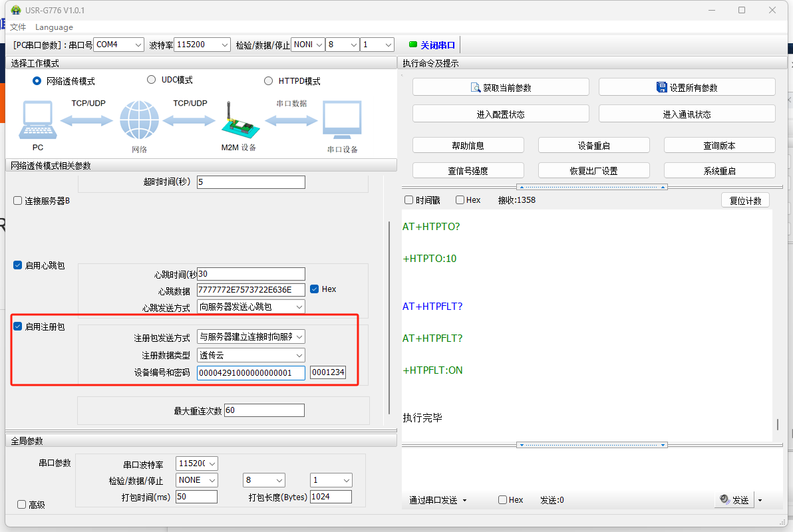The width and height of the screenshot is (793, 532).
Task: Uncheck the 启用注册包 checkbox
Action: point(18,327)
